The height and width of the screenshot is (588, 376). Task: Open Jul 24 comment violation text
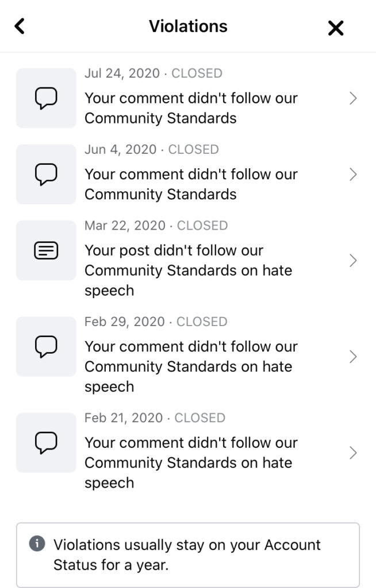click(191, 108)
